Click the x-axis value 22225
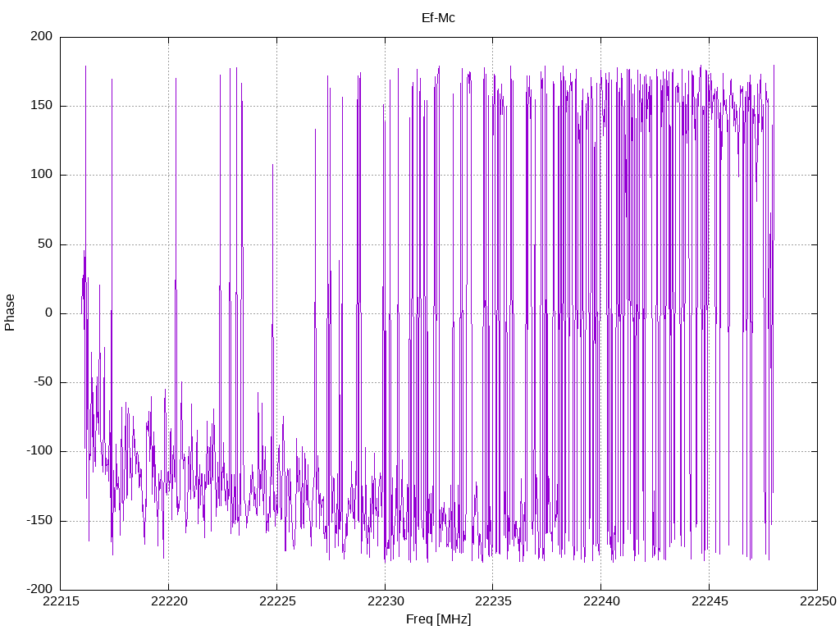This screenshot has width=840, height=630. (x=277, y=601)
